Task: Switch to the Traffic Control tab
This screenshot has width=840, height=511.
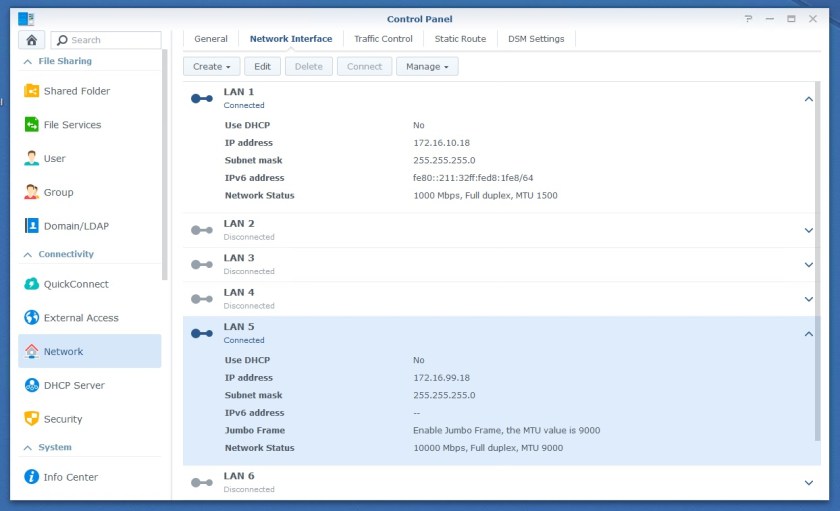Action: click(x=383, y=39)
